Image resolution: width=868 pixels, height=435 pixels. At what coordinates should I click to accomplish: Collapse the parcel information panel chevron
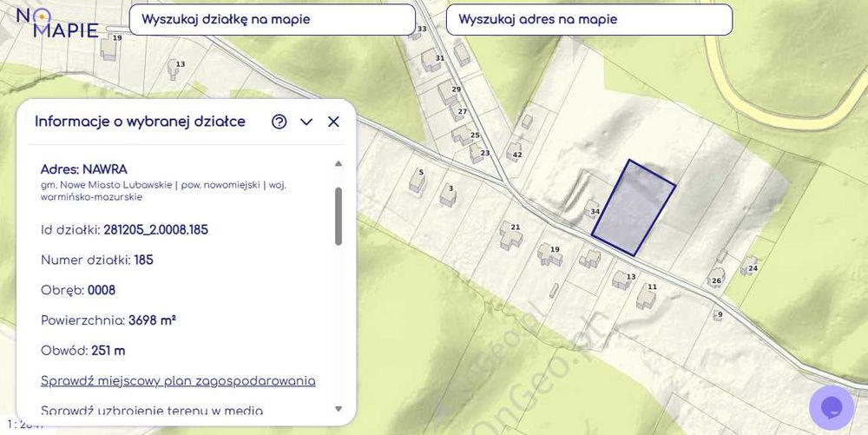pos(306,122)
